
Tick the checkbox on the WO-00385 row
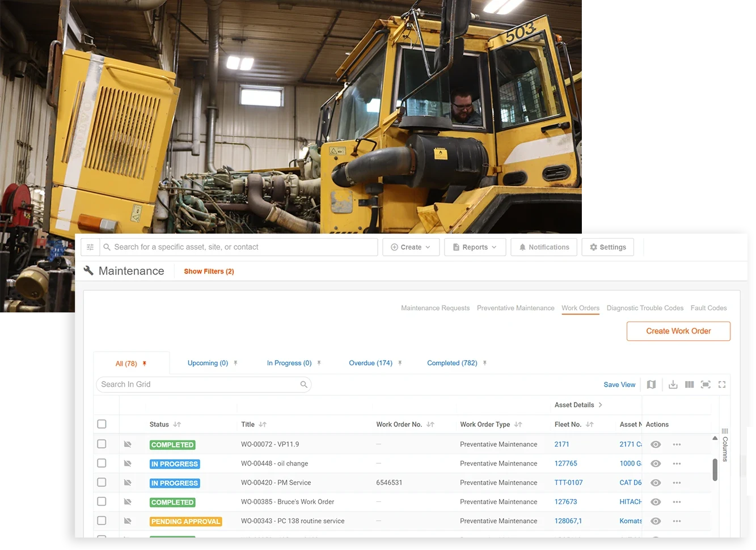[102, 501]
